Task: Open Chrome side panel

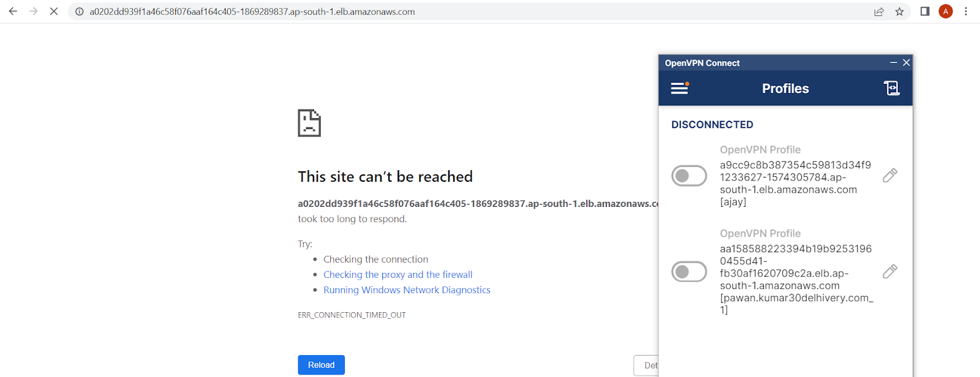Action: pos(925,12)
